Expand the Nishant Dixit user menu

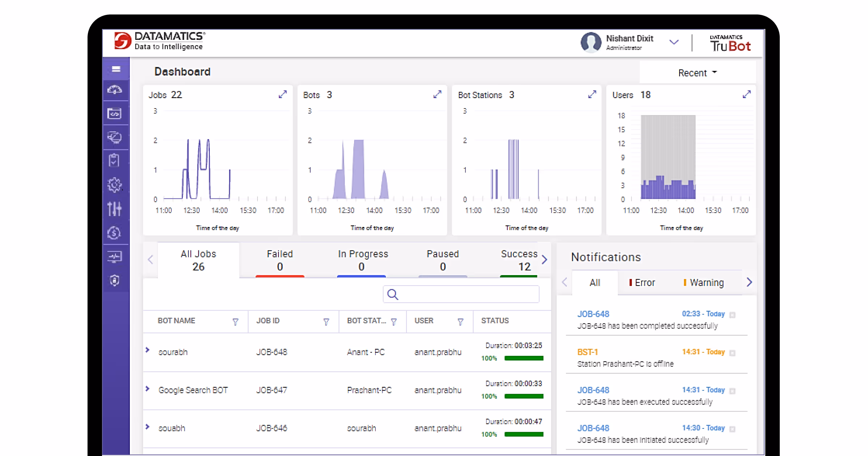point(673,42)
